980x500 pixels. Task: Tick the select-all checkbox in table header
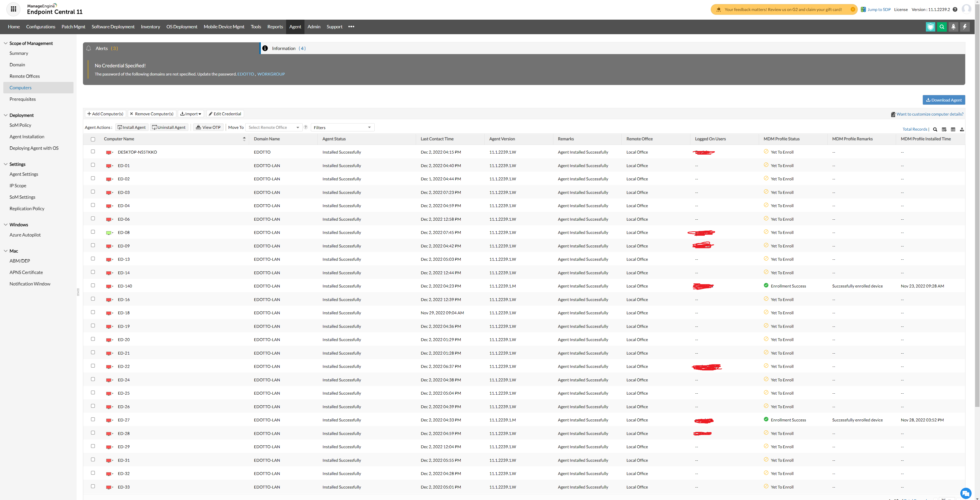click(93, 139)
